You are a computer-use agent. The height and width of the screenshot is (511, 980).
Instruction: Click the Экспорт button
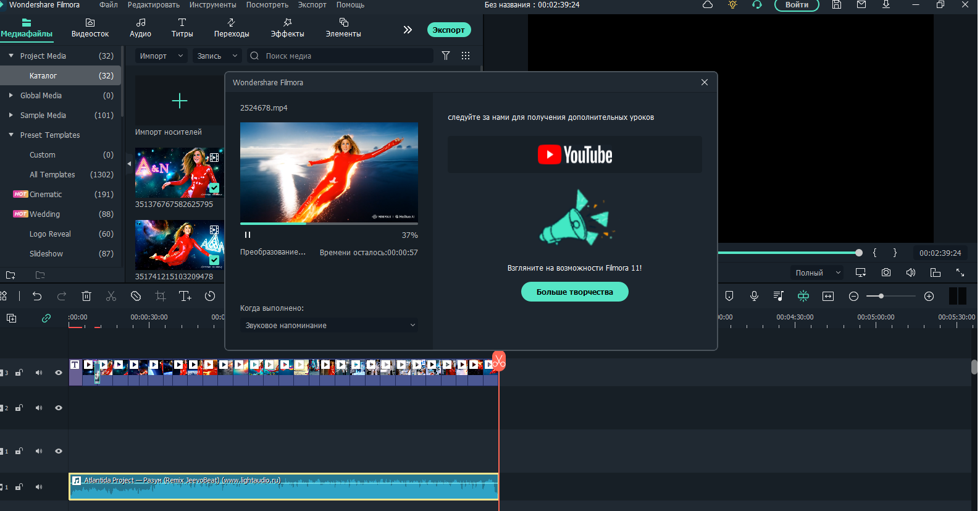point(448,30)
